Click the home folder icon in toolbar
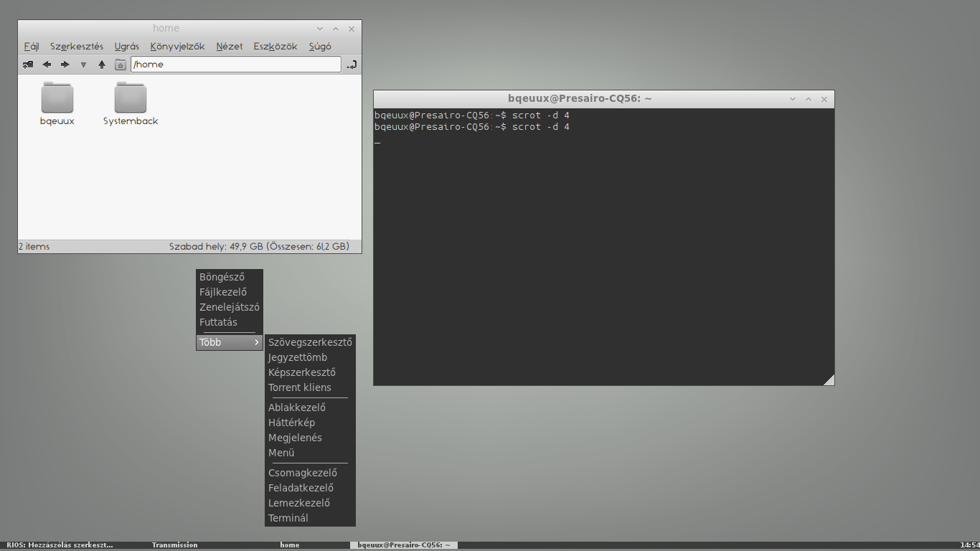This screenshot has height=551, width=980. point(121,65)
